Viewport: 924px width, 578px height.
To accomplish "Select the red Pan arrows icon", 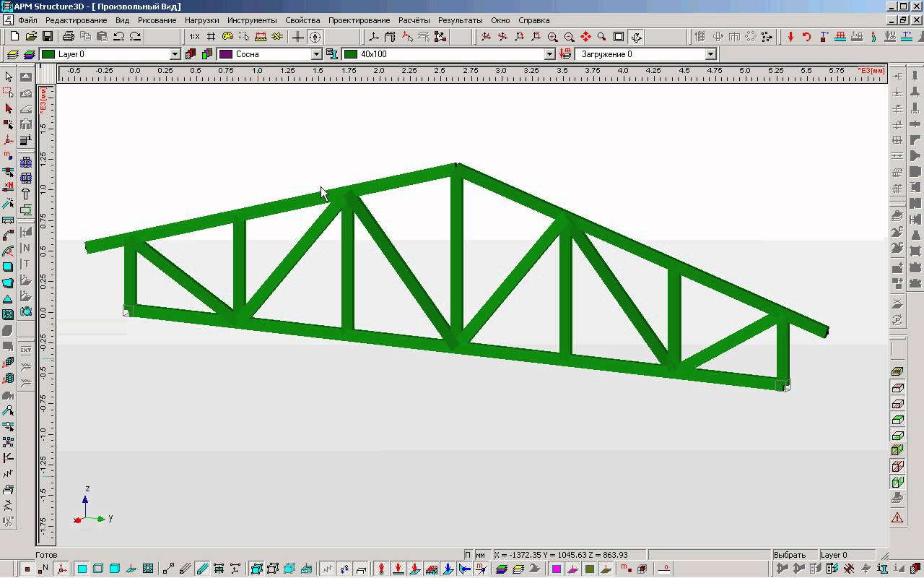I will tap(585, 36).
